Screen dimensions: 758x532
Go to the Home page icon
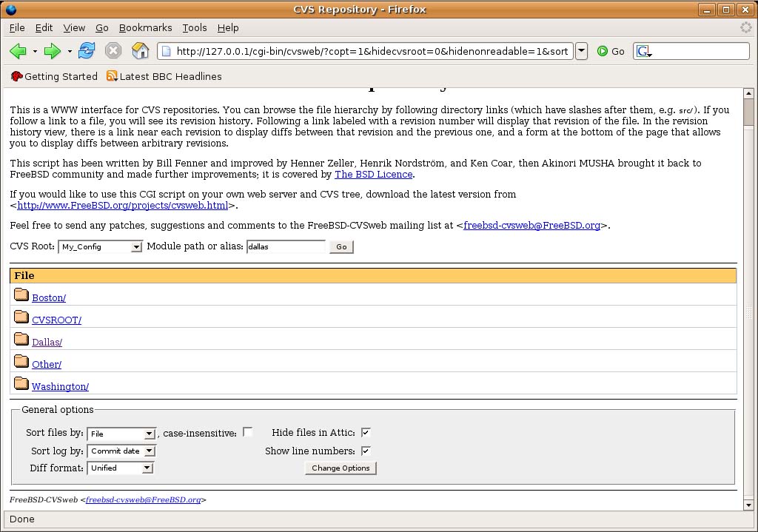(x=140, y=51)
